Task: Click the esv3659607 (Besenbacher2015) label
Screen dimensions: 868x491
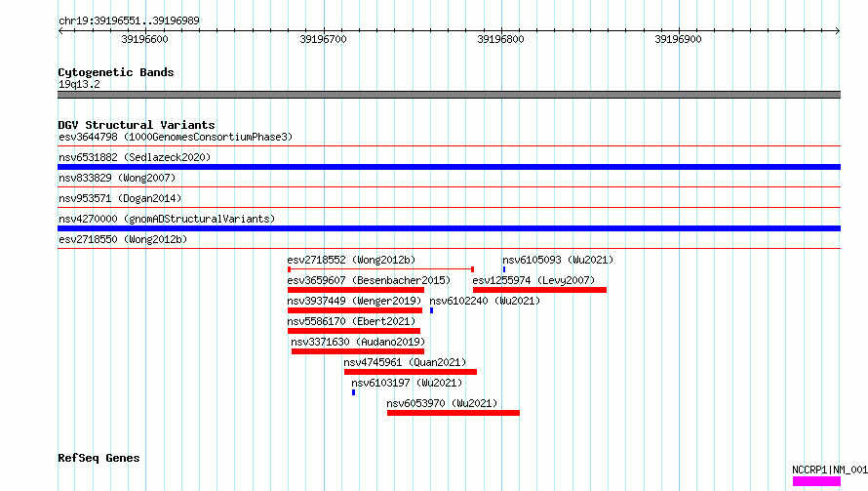Action: coord(369,280)
